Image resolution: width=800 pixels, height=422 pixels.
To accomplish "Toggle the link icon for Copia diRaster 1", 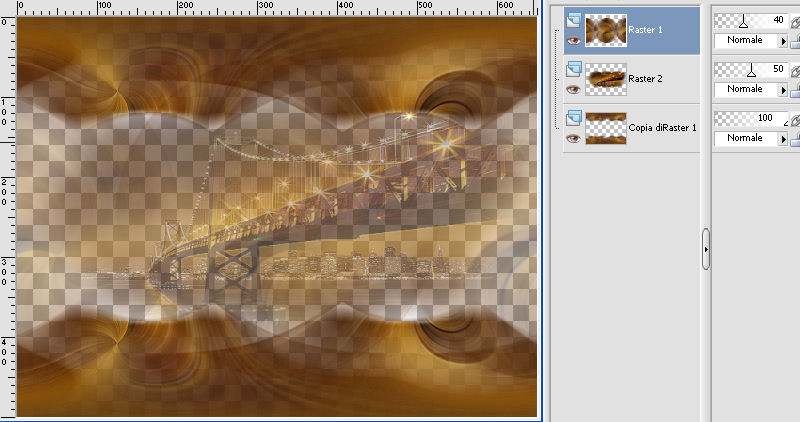I will [795, 119].
